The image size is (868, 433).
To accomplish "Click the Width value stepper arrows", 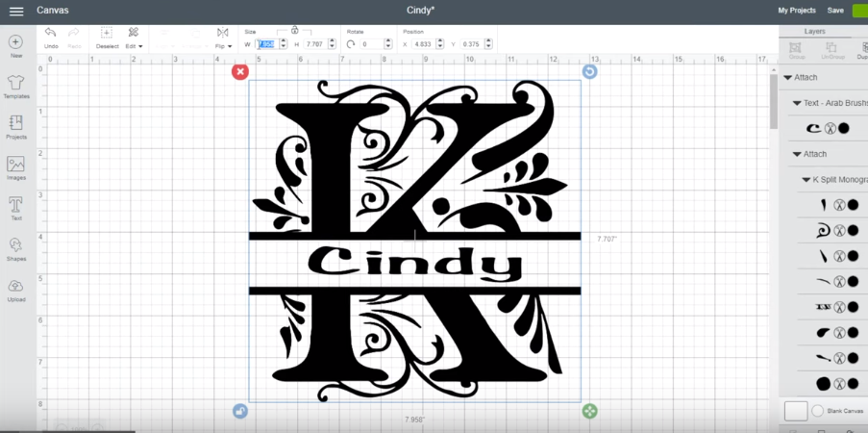I will pyautogui.click(x=284, y=44).
